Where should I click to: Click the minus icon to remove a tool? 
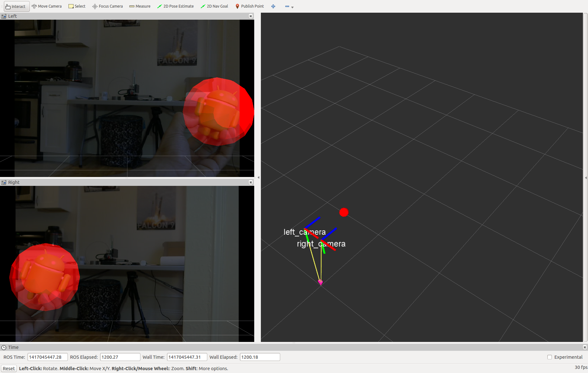point(287,6)
